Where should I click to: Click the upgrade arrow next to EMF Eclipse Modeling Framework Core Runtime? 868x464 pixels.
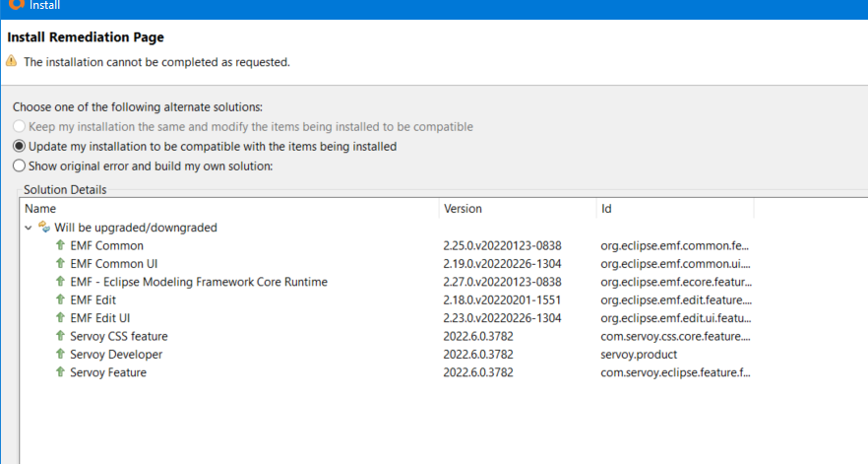[60, 281]
